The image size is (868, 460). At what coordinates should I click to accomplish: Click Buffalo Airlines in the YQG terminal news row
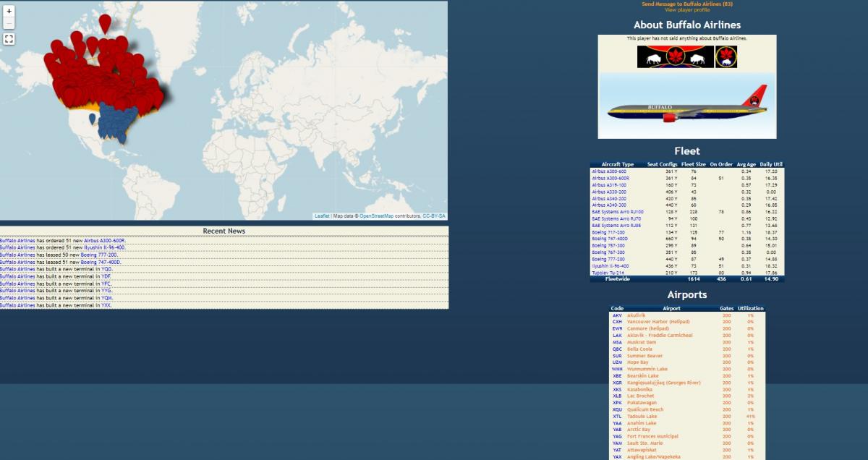click(17, 269)
